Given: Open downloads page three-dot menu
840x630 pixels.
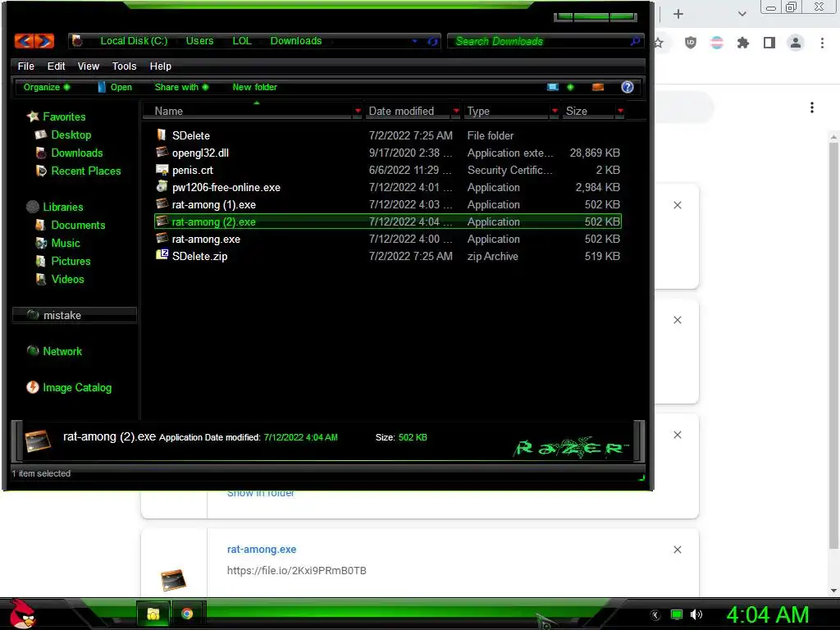Looking at the screenshot, I should 812,107.
